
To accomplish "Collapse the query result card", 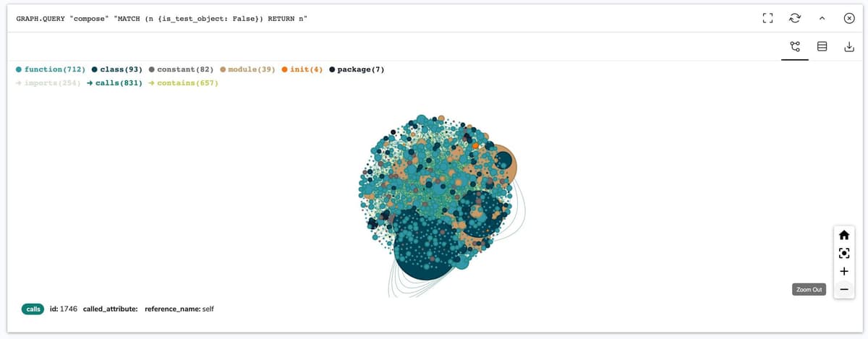I will (x=822, y=18).
